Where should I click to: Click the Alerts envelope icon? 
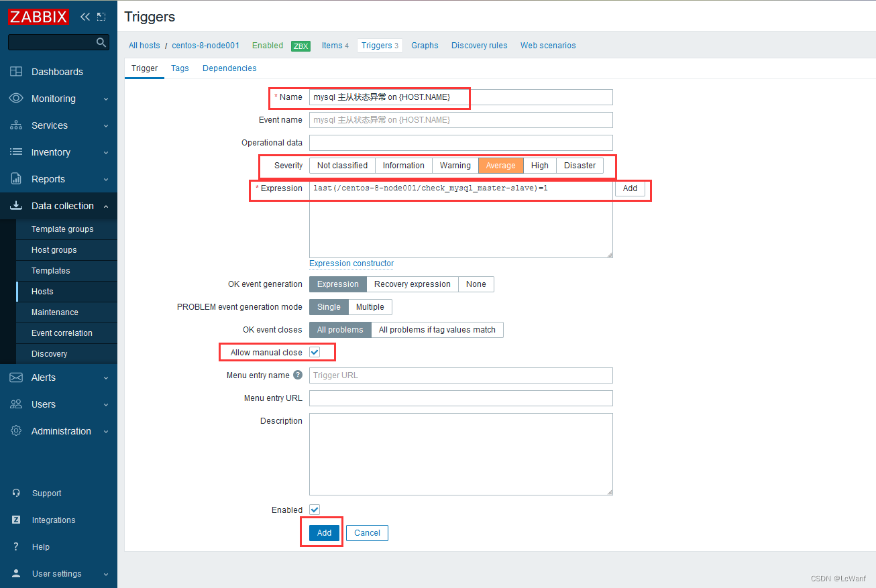(x=16, y=377)
